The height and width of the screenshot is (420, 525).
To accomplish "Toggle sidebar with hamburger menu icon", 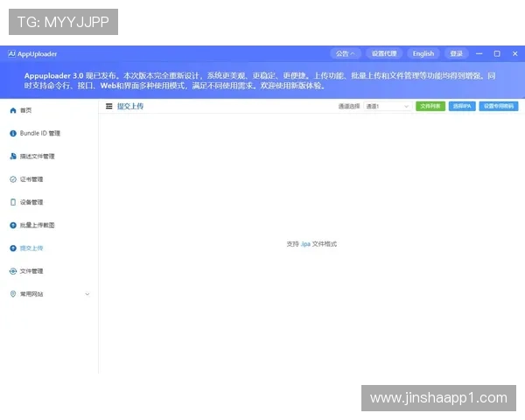I will point(108,106).
